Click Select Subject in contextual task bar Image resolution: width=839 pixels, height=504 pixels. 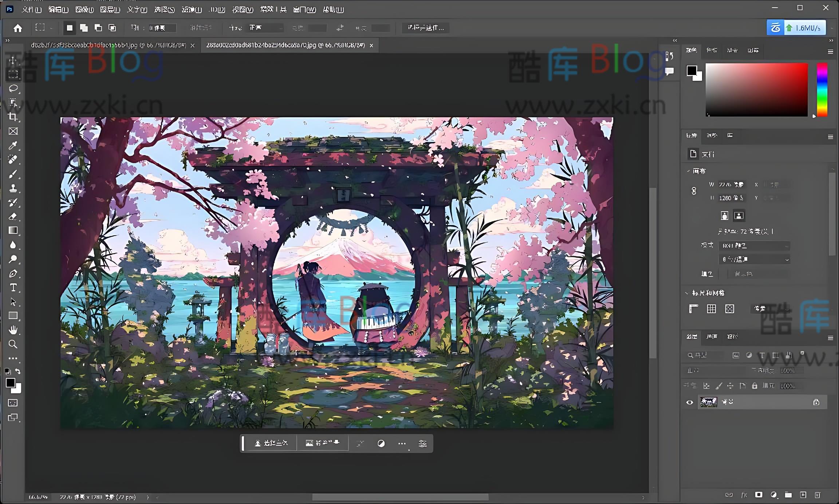tap(271, 443)
